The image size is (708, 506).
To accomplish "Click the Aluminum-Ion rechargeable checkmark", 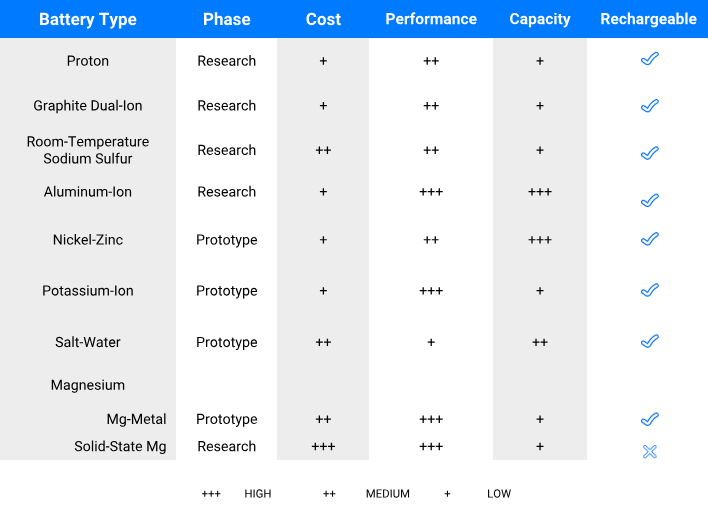I will (x=649, y=201).
